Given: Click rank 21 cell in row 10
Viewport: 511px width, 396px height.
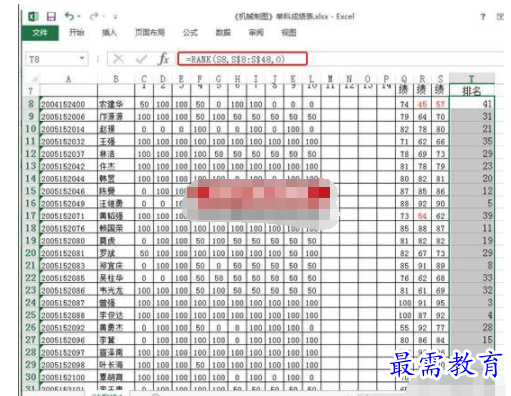Looking at the screenshot, I should (471, 129).
